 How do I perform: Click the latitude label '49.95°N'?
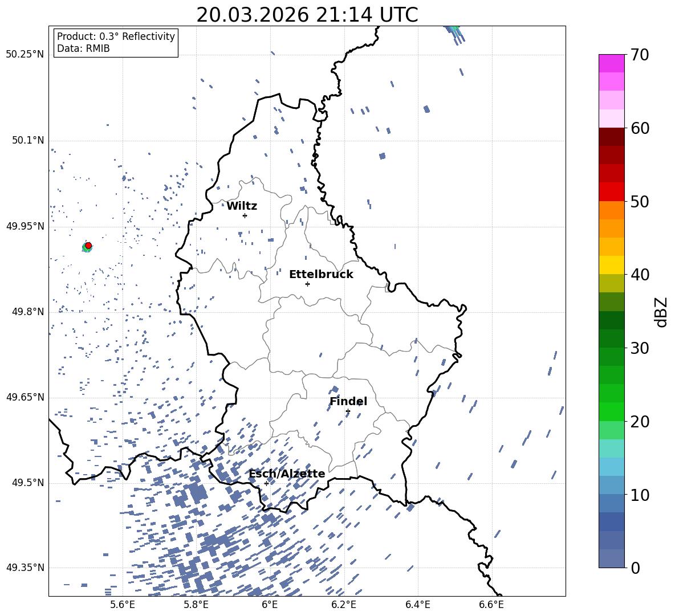[x=25, y=226]
